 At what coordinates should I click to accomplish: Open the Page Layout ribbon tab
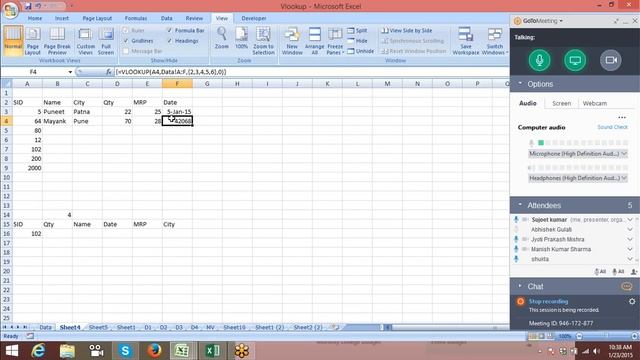tap(97, 18)
